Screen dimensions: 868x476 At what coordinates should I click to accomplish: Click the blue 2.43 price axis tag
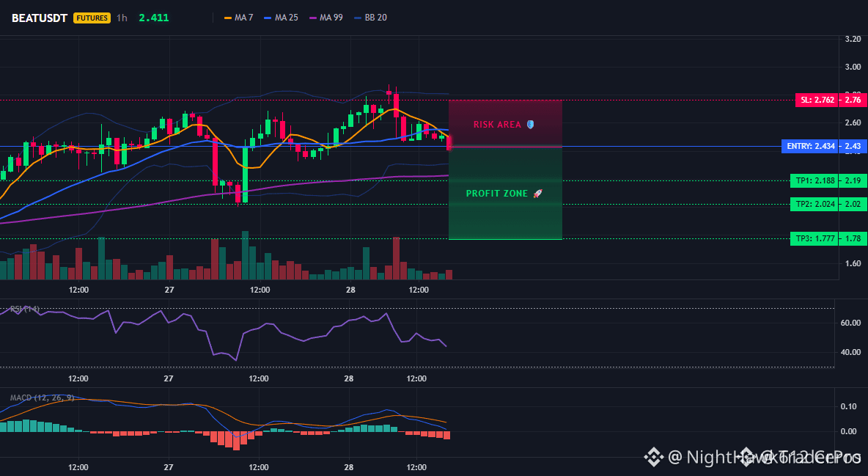coord(853,146)
